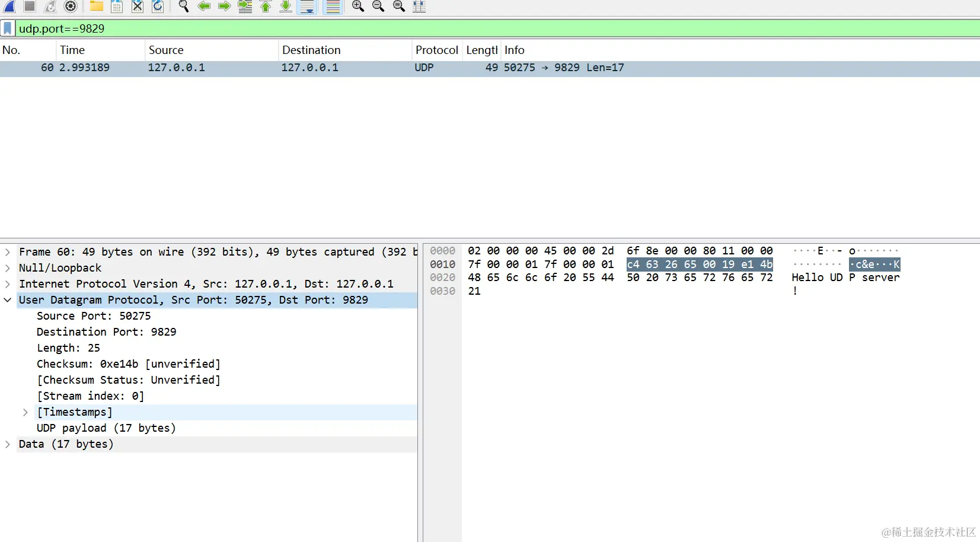
Task: Jump to last packet down arrow icon
Action: coord(286,6)
